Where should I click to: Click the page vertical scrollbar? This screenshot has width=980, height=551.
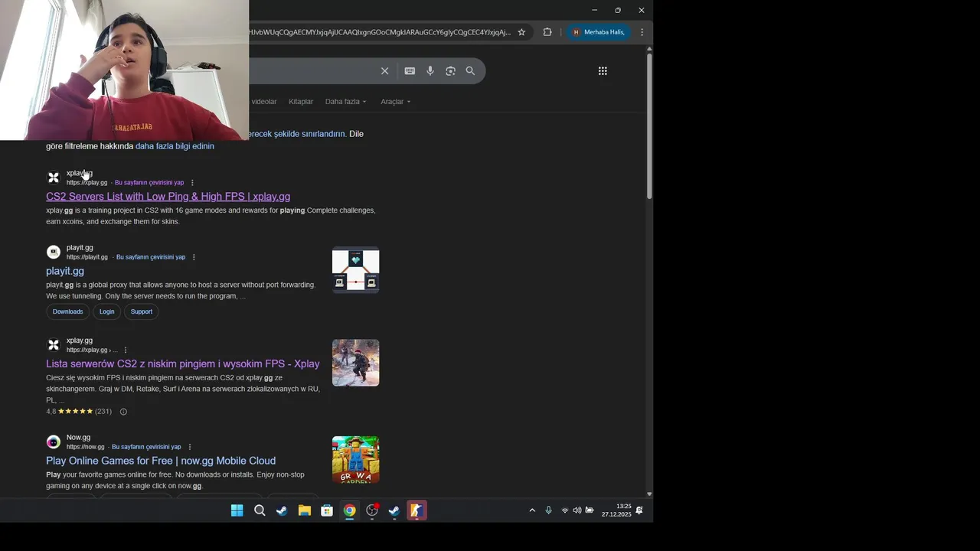(649, 126)
